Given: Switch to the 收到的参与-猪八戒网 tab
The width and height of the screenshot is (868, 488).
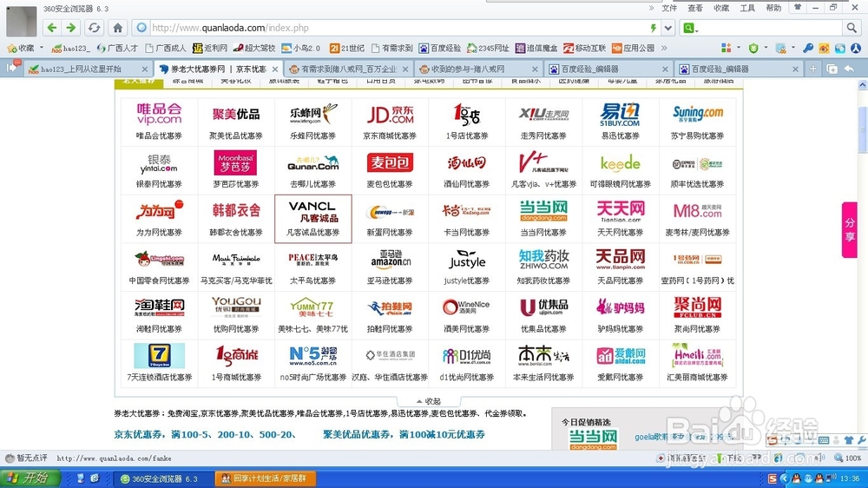Looking at the screenshot, I should (478, 69).
